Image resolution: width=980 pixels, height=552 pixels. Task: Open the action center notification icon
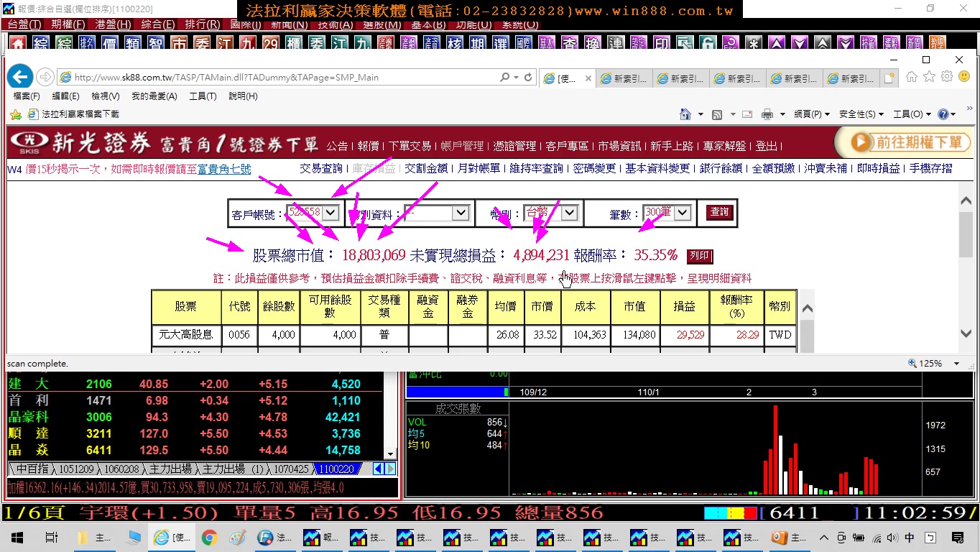pyautogui.click(x=957, y=537)
